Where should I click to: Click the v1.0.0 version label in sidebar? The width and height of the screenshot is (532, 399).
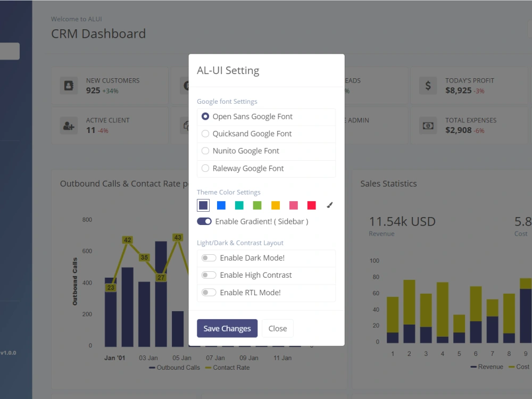pos(8,353)
